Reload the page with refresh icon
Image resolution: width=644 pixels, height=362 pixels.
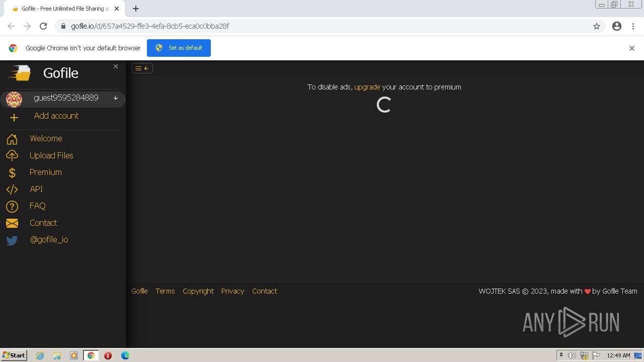43,26
